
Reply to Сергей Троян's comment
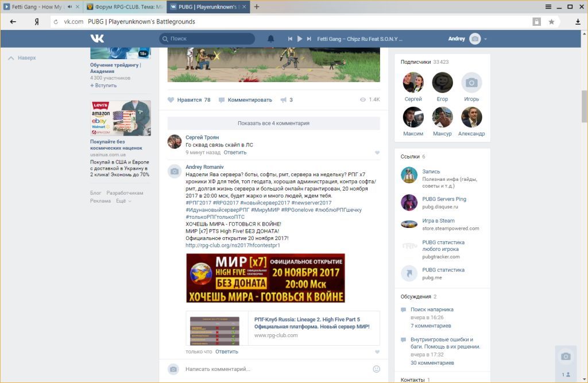235,152
